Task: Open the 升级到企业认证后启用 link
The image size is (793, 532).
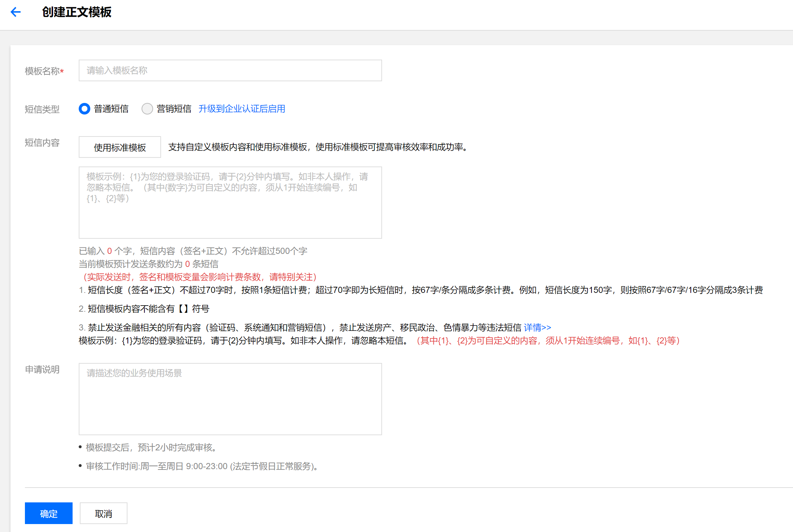Action: point(242,109)
